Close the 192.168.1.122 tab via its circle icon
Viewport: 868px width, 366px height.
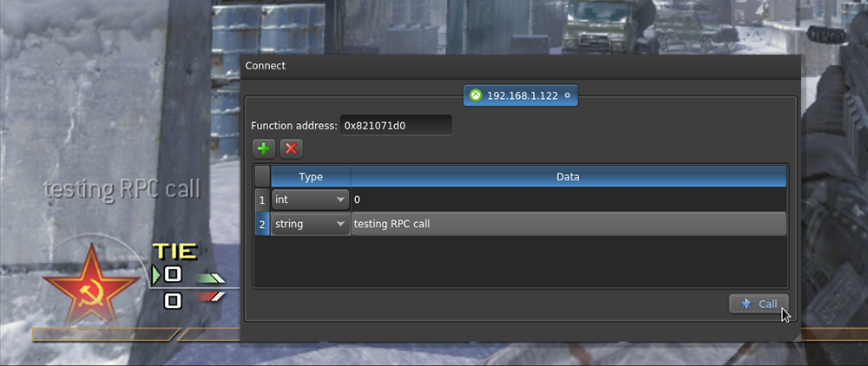567,95
